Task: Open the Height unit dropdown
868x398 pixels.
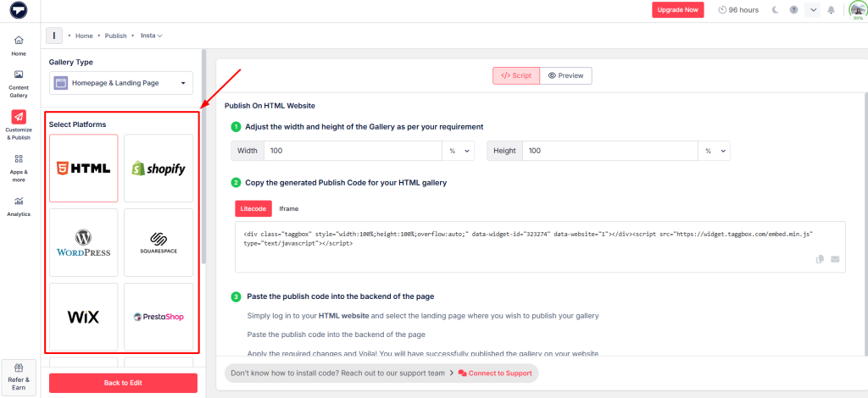Action: [x=715, y=151]
